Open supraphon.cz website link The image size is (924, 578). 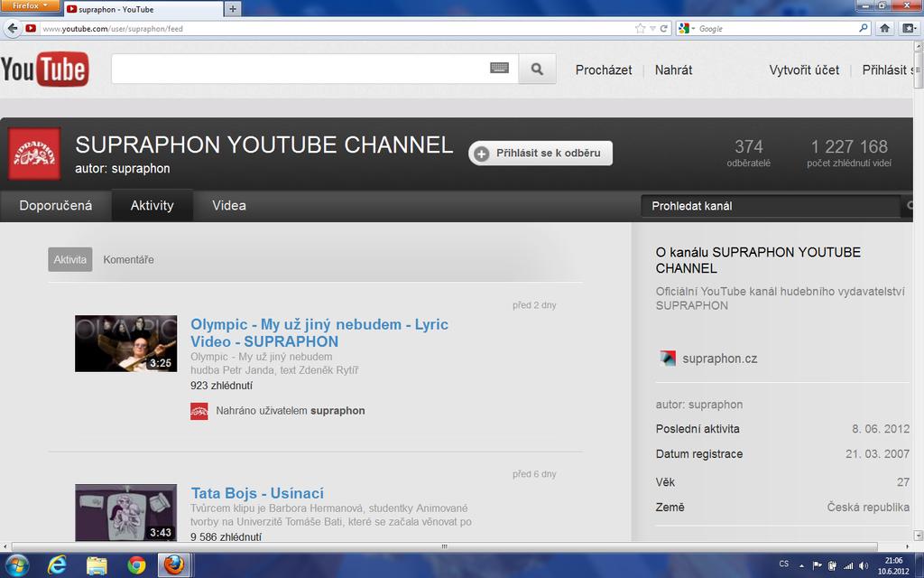[719, 359]
